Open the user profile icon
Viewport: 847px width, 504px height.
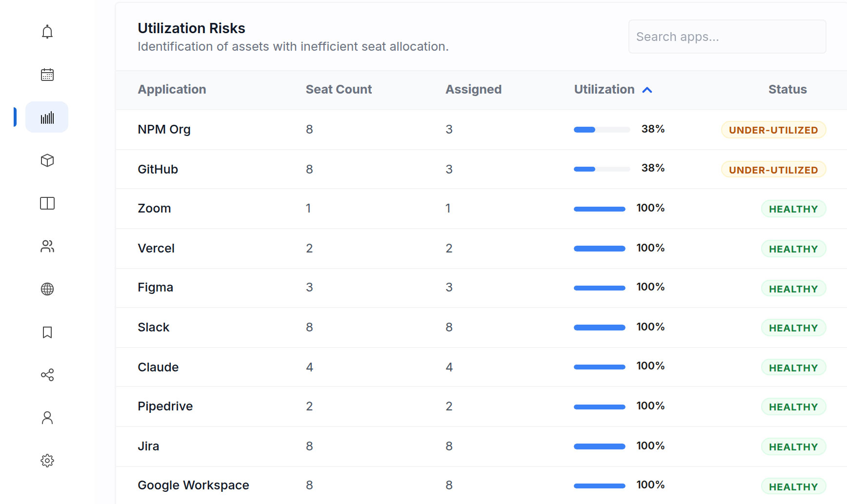pyautogui.click(x=47, y=417)
